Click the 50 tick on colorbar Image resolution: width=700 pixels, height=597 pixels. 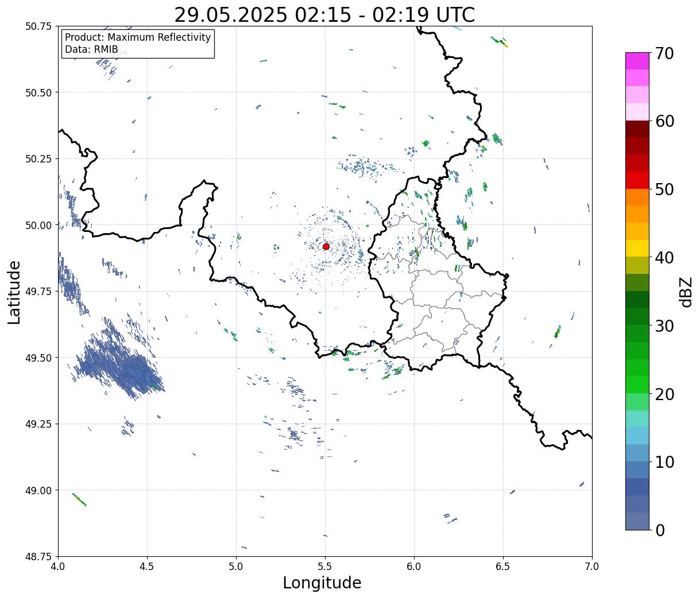click(x=664, y=189)
